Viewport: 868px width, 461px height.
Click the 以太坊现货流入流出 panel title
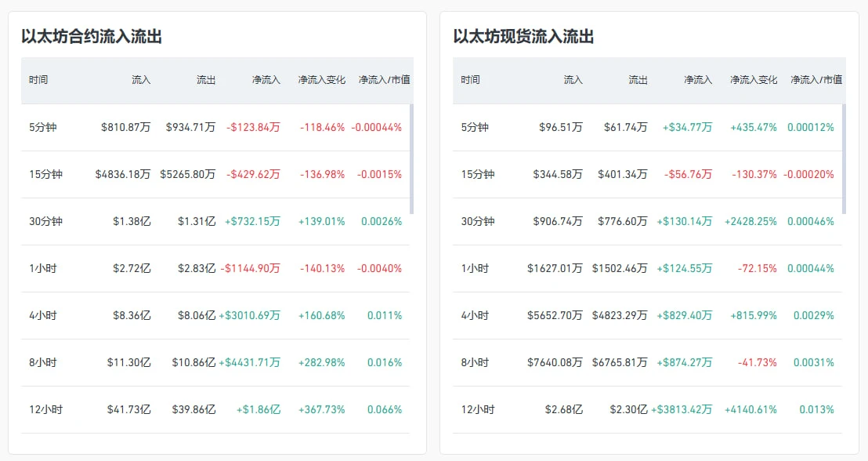(523, 37)
